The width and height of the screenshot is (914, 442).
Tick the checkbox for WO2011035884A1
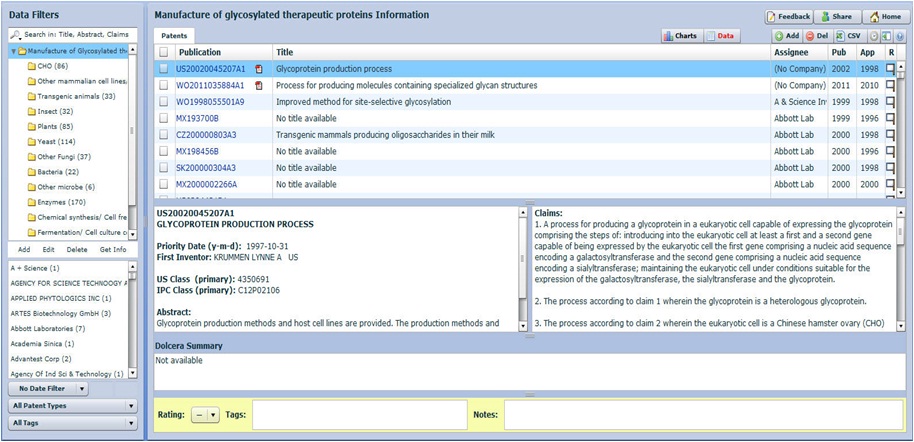click(x=164, y=86)
